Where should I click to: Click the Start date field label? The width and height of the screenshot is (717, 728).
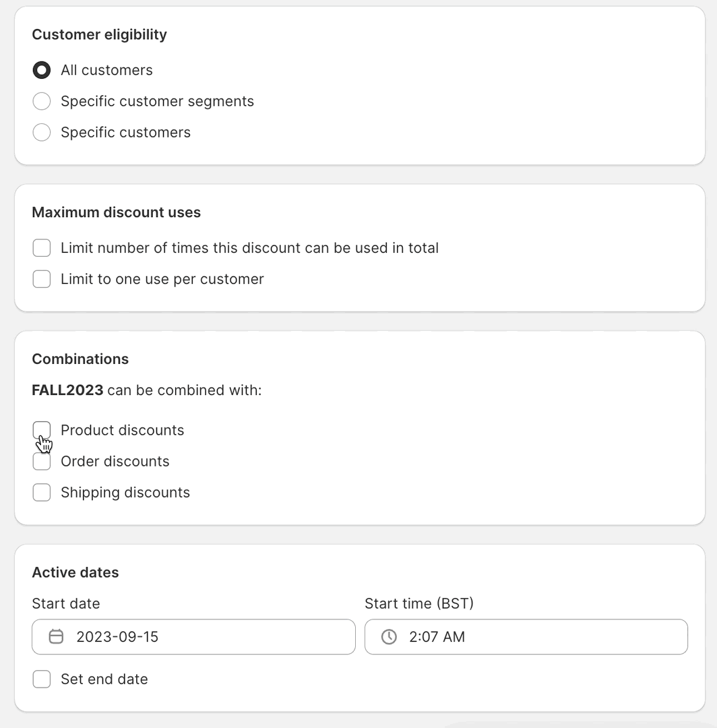[x=66, y=603]
